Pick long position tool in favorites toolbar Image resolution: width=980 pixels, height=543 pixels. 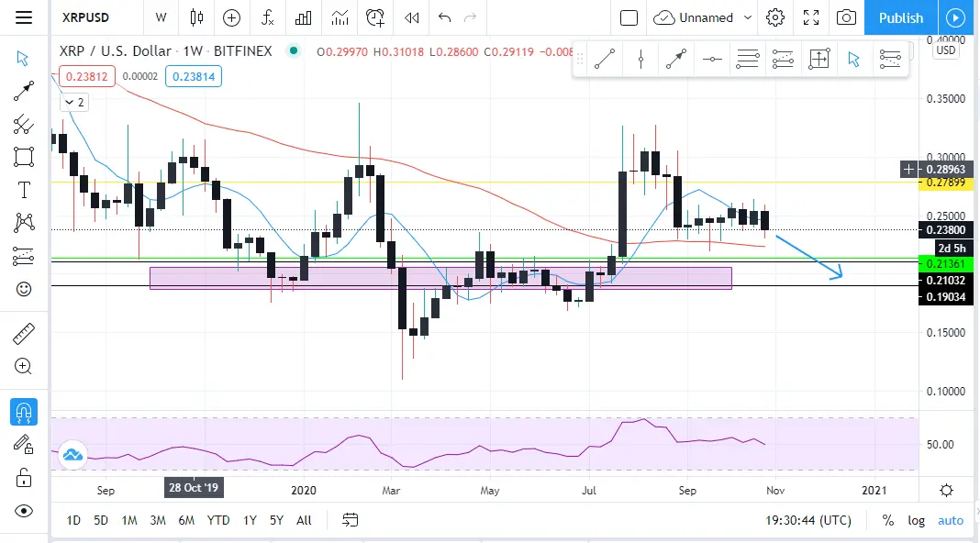pyautogui.click(x=783, y=60)
